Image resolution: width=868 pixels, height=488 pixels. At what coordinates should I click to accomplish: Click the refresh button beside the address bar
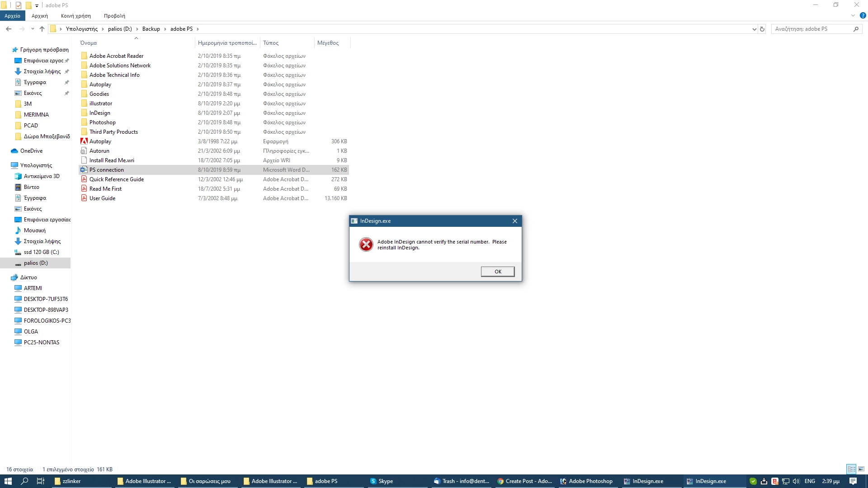click(x=762, y=29)
